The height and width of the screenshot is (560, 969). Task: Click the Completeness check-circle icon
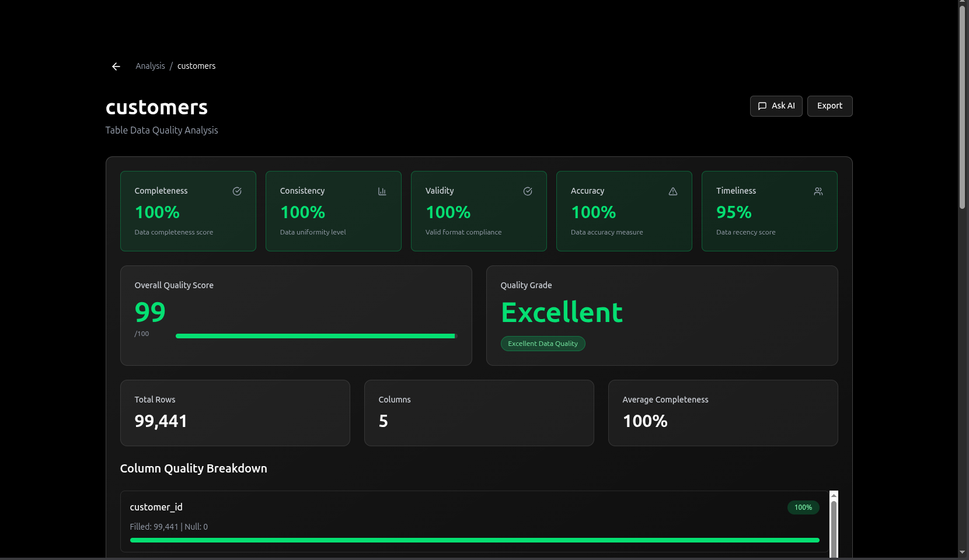coord(237,191)
